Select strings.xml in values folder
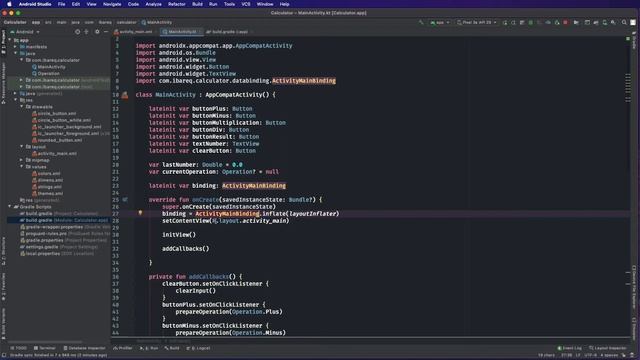This screenshot has width=640, height=360. click(47, 187)
